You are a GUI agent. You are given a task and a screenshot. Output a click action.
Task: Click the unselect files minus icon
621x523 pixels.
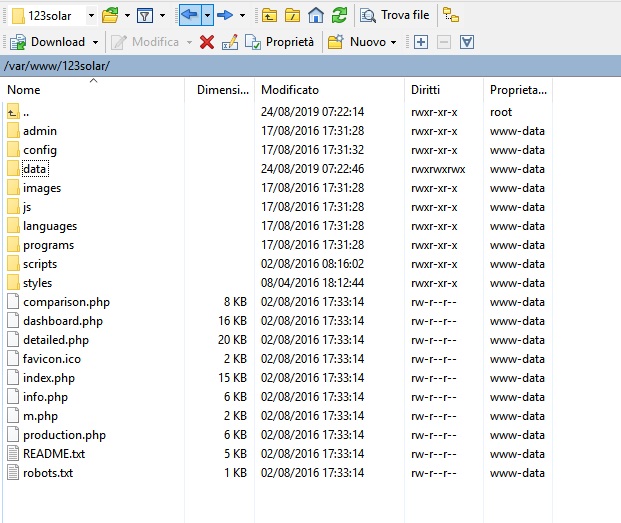[444, 42]
